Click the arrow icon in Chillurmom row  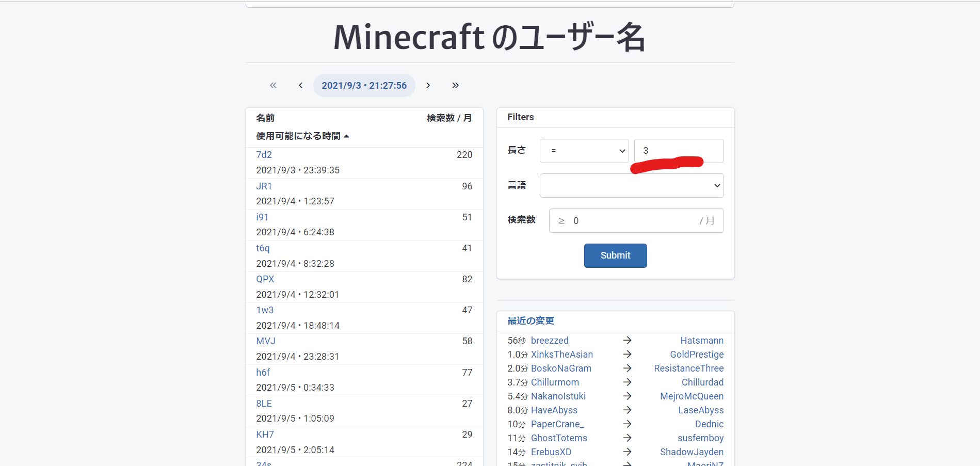tap(627, 382)
